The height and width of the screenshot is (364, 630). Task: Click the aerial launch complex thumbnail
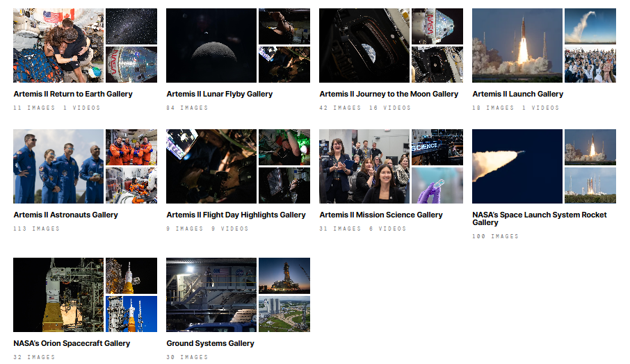(x=284, y=314)
